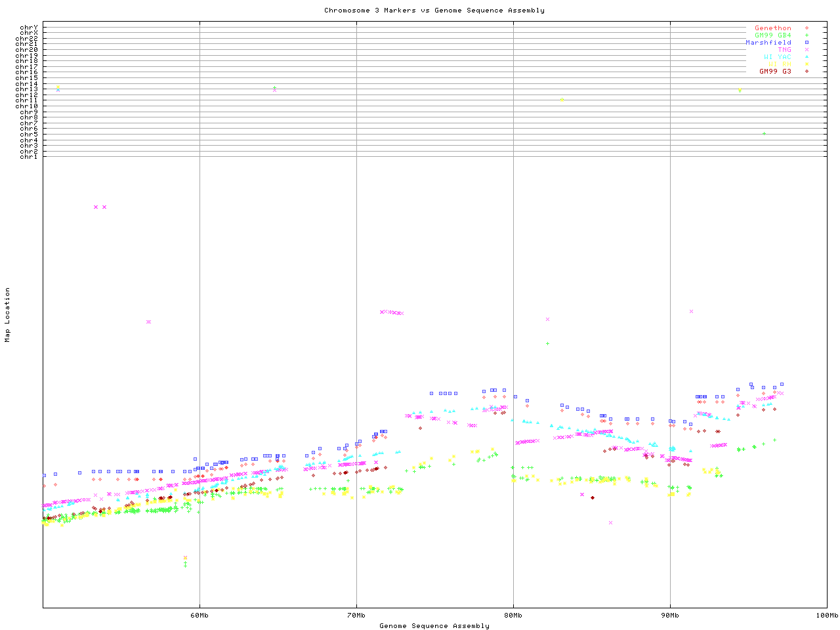The height and width of the screenshot is (630, 840).
Task: Click the magenta TNG cross symbol in legend
Action: [807, 50]
